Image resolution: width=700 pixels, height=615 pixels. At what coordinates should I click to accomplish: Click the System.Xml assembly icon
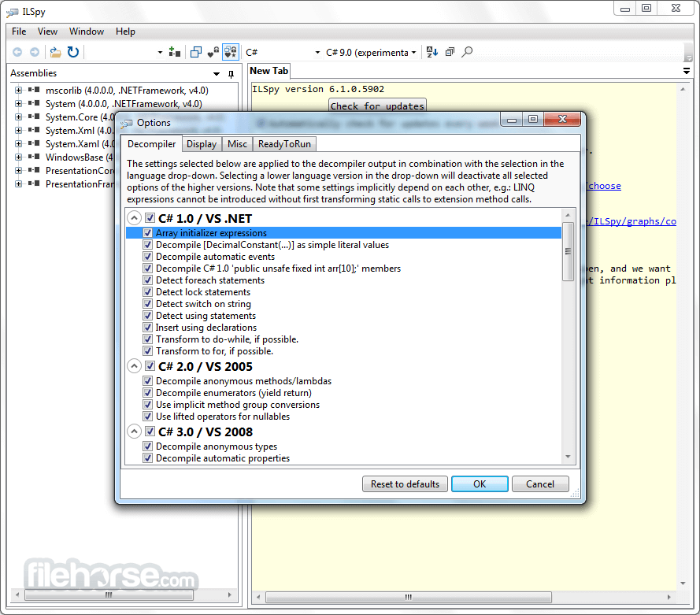[x=35, y=130]
